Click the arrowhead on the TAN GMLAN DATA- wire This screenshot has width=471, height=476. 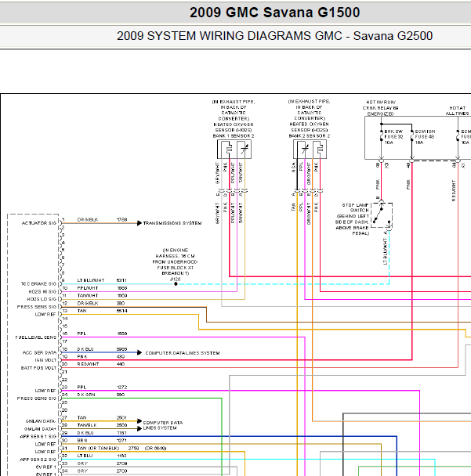tap(139, 421)
